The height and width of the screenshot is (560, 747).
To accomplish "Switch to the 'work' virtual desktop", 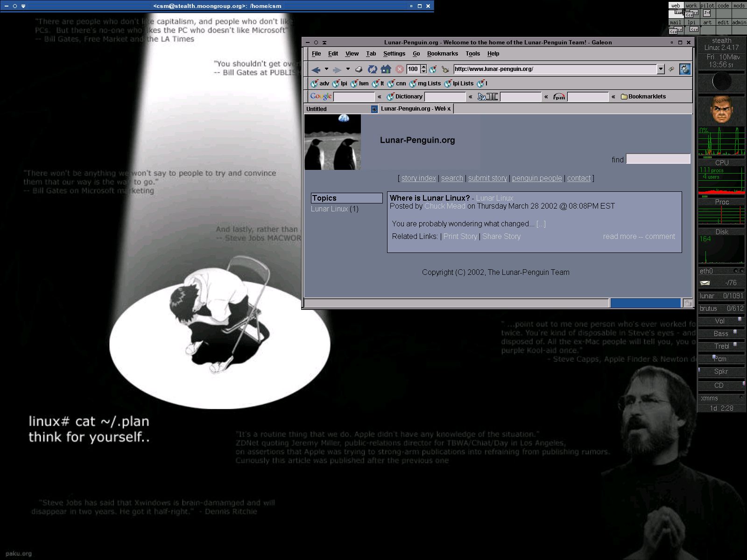I will pyautogui.click(x=691, y=6).
